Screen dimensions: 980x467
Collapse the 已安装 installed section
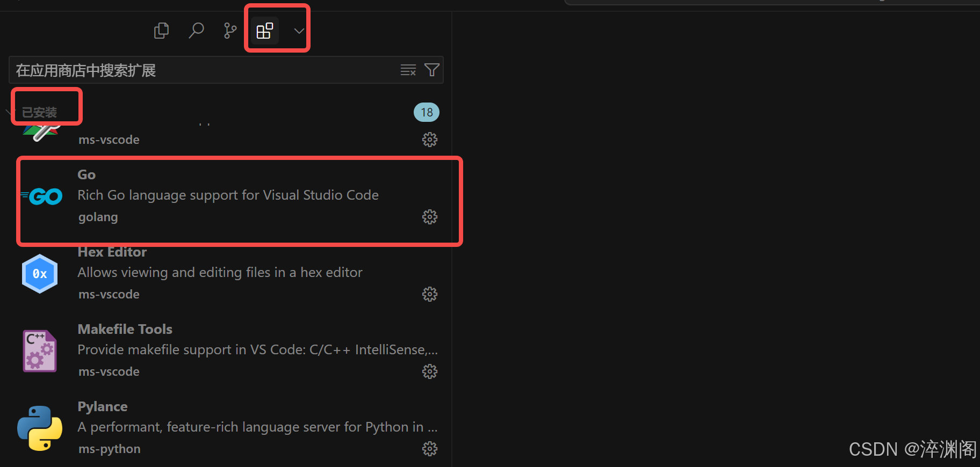tap(39, 112)
